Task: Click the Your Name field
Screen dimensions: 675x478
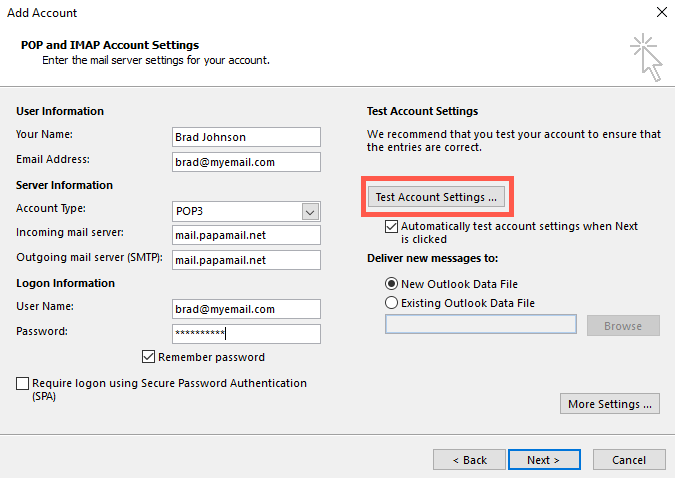Action: pyautogui.click(x=246, y=137)
